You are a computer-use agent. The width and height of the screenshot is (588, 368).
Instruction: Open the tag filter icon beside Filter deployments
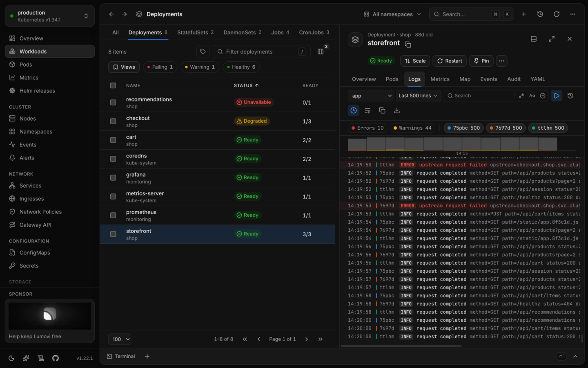[203, 52]
